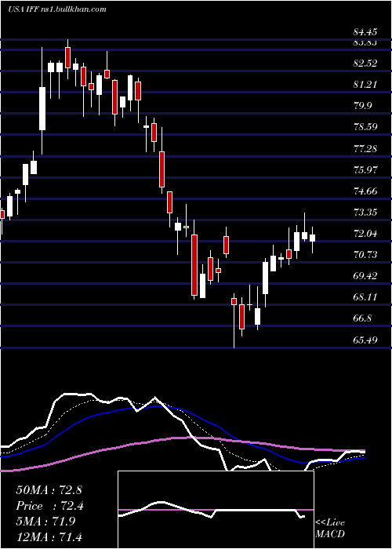The height and width of the screenshot is (549, 392).
Task: Click the 'Price : 72.4' readout
Action: (49, 506)
